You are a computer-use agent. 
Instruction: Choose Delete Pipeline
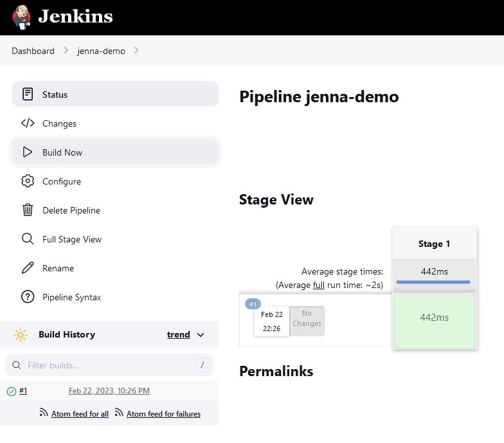tap(116, 210)
